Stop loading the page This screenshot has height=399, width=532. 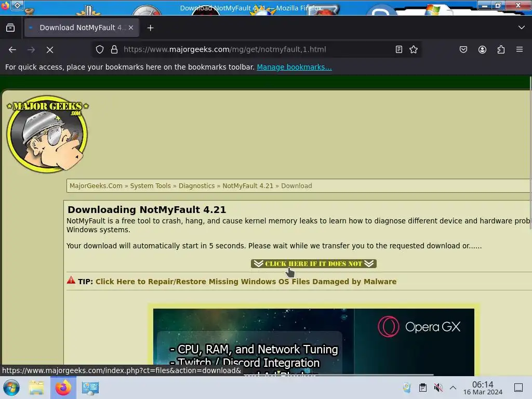point(50,50)
